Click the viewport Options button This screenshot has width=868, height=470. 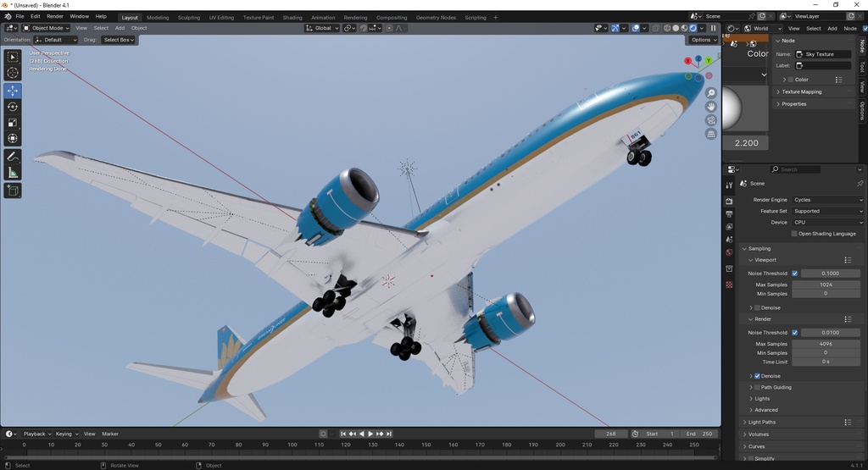[703, 40]
